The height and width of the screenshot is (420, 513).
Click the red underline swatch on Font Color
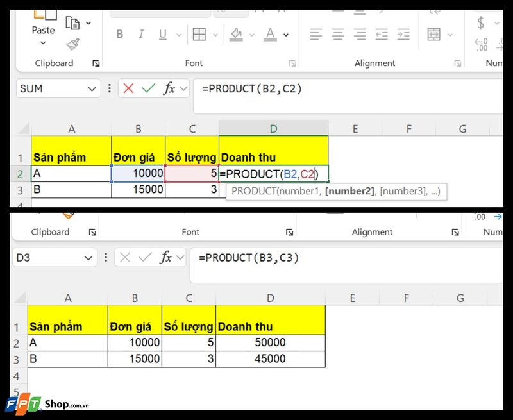270,40
